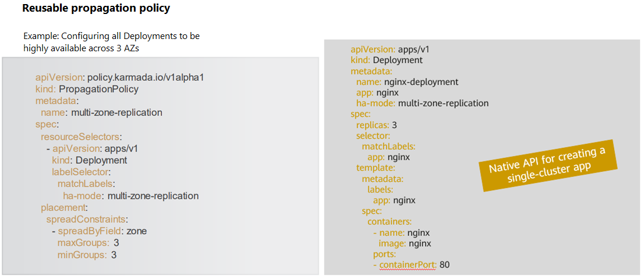Select 'PropagationPolicy' kind value
Viewport: 644px width, 279px height.
point(99,89)
